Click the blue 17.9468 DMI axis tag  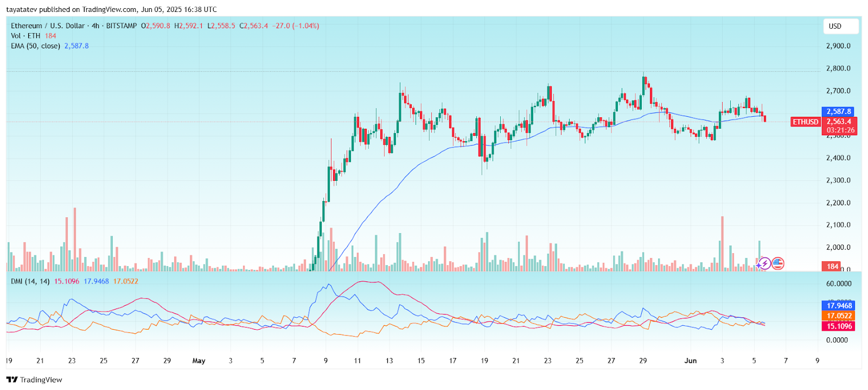coord(839,306)
